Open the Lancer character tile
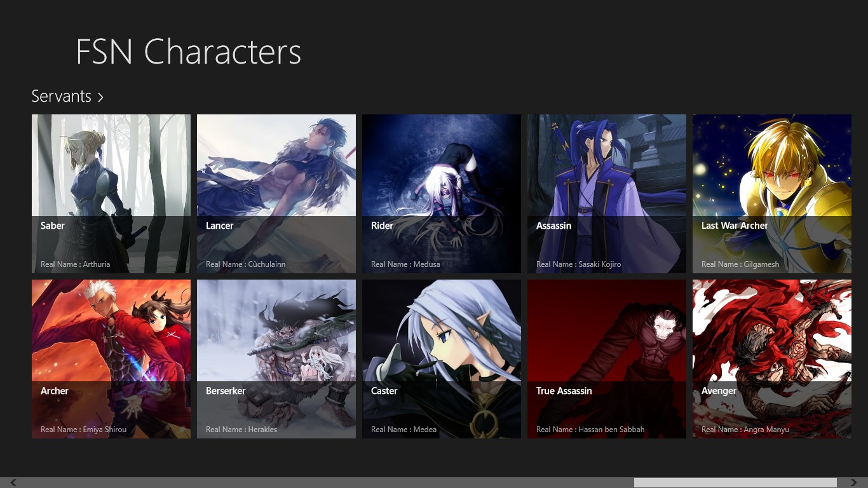This screenshot has height=488, width=868. coord(276,194)
